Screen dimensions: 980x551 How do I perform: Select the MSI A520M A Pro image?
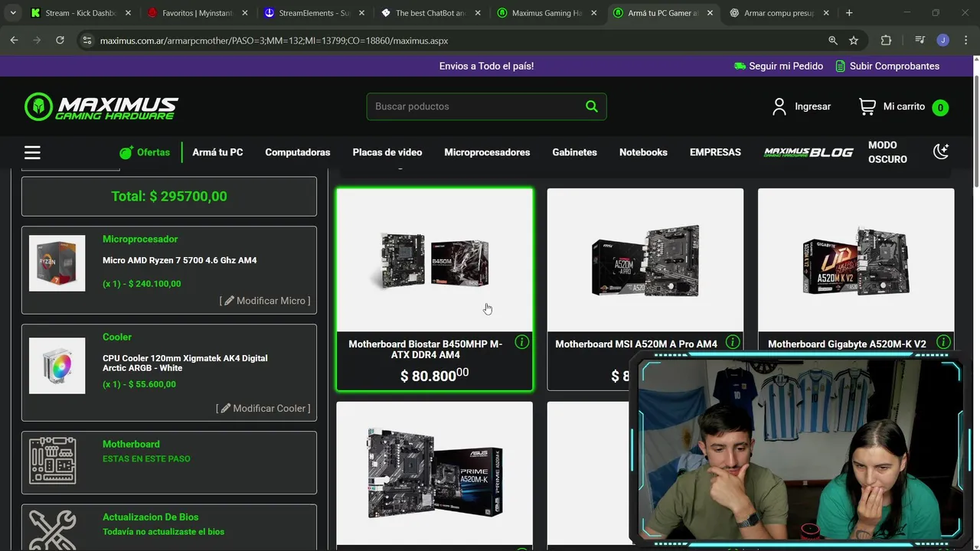pos(645,260)
